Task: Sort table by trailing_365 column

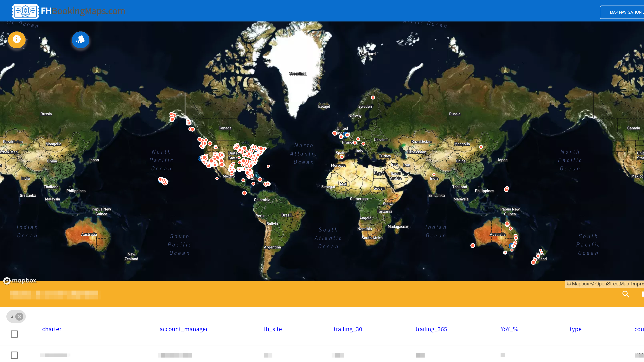Action: (x=431, y=329)
